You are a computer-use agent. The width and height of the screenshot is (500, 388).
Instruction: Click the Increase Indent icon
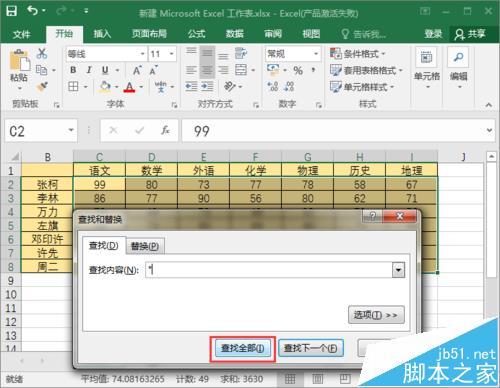coord(207,87)
